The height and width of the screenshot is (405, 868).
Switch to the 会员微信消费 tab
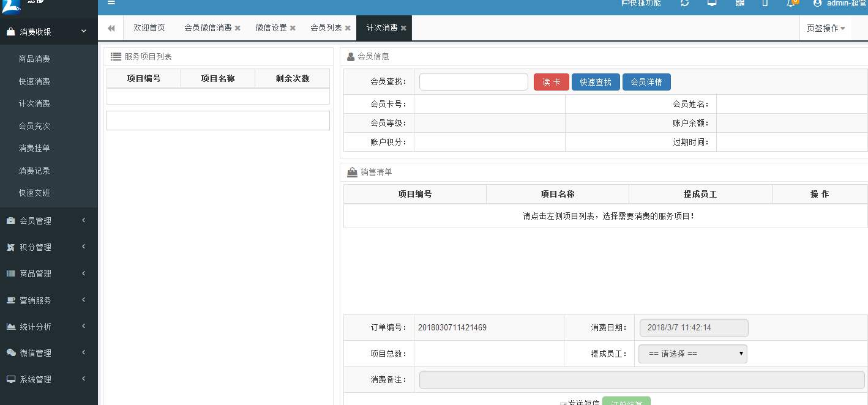click(x=208, y=28)
